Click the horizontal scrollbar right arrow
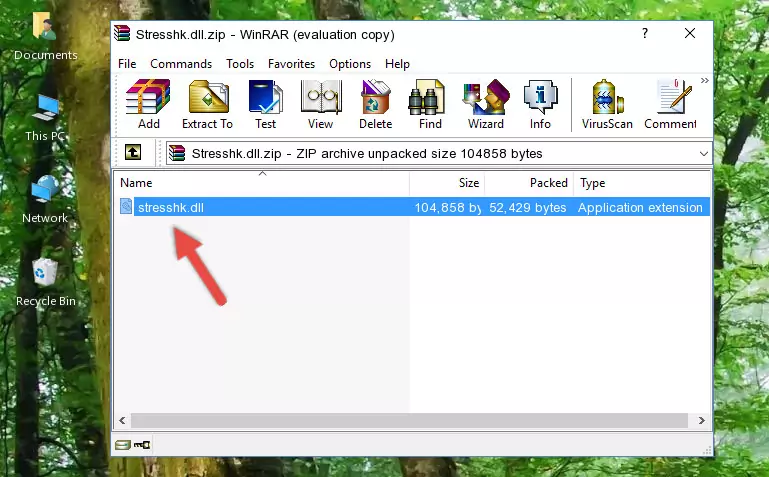 click(702, 420)
